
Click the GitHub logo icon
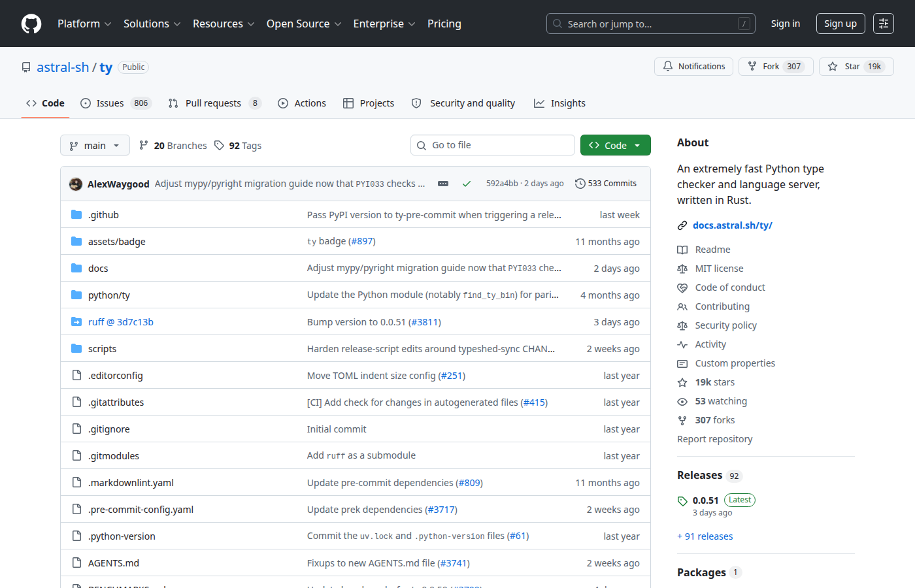pyautogui.click(x=31, y=24)
